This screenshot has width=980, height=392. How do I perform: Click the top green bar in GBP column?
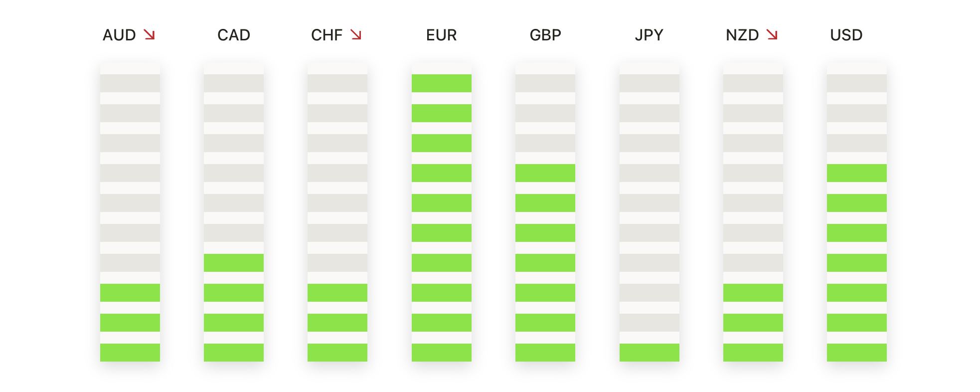[545, 173]
